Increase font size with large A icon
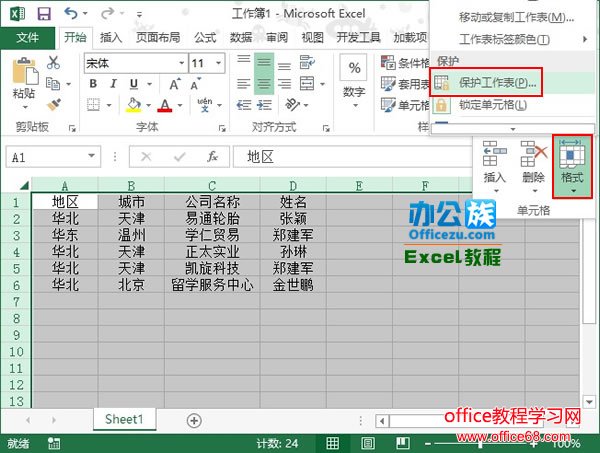 175,84
